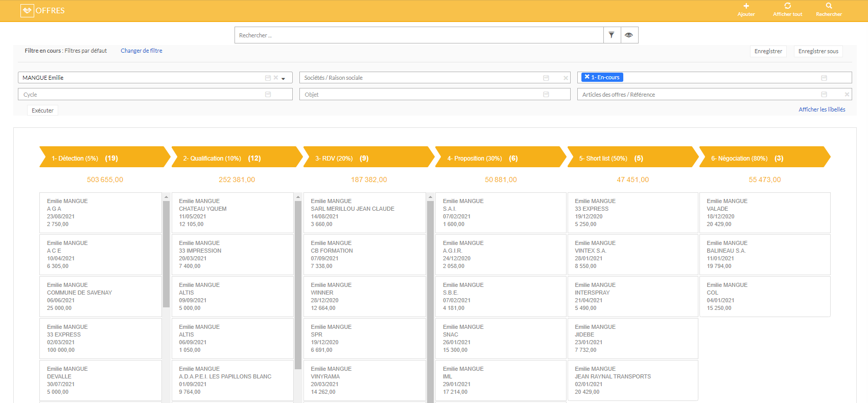The image size is (868, 403).
Task: Remove the 1- En-cours filter tag
Action: point(587,77)
